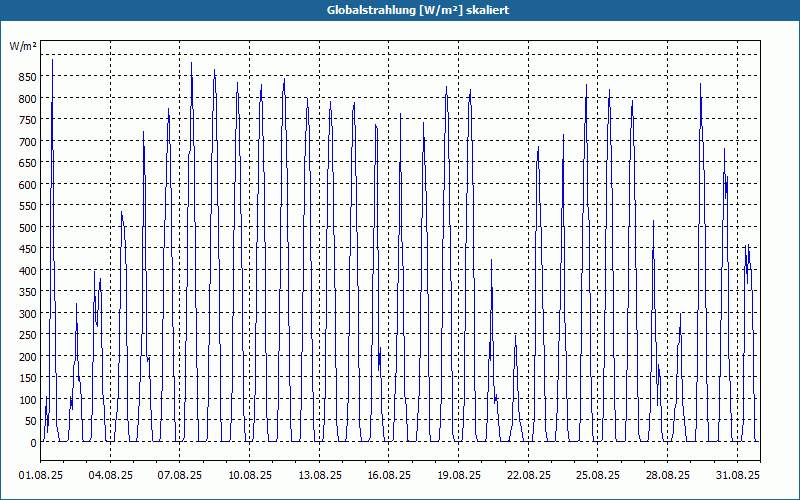
Task: Click the 500 y-axis value
Action: 27,228
